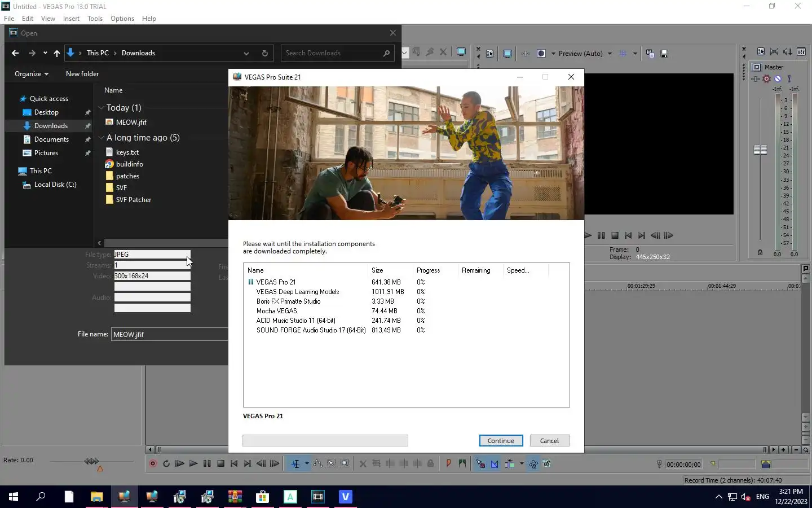Viewport: 812px width, 508px height.
Task: Open the Edit menu
Action: [28, 19]
